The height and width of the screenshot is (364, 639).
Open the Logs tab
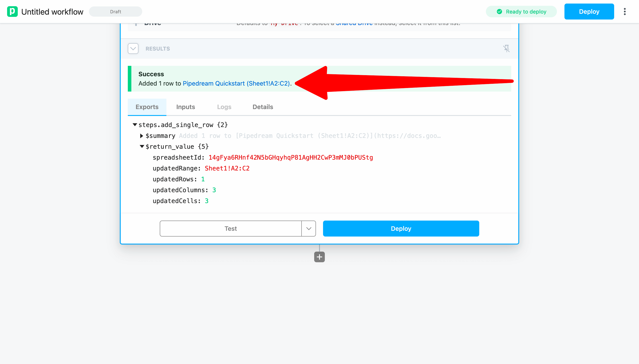224,107
